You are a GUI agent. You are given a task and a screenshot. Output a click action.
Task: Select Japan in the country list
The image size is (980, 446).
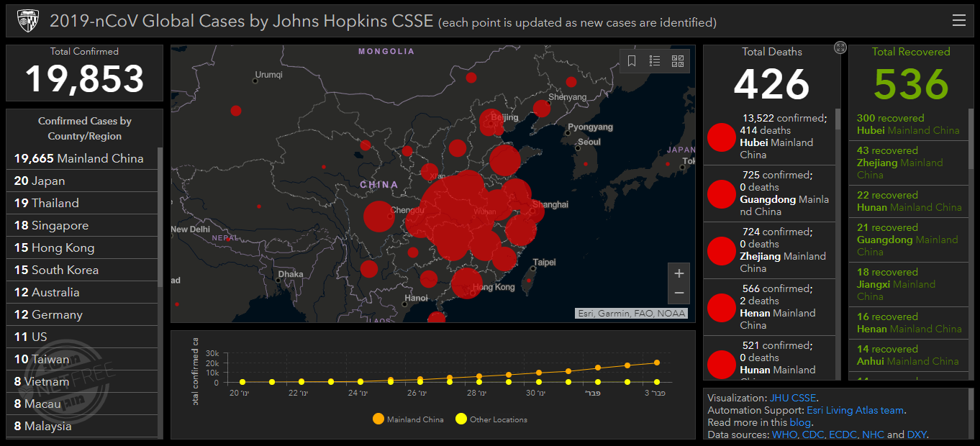click(81, 181)
